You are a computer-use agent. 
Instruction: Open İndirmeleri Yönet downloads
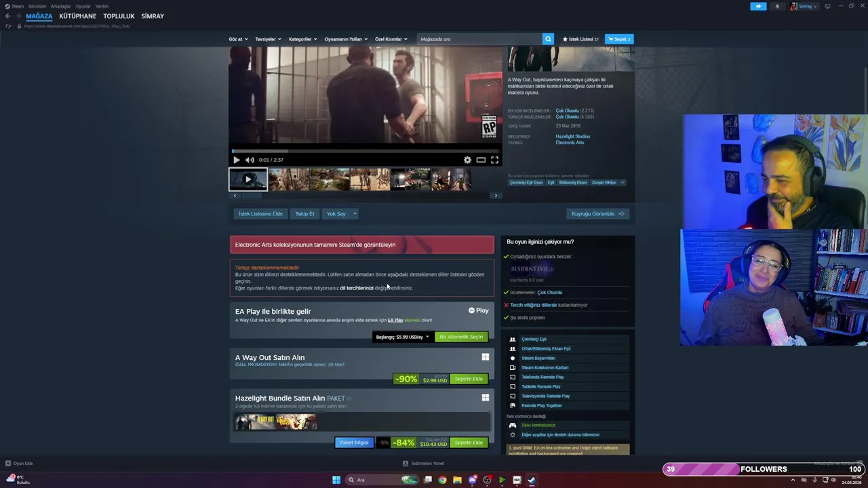pos(423,464)
